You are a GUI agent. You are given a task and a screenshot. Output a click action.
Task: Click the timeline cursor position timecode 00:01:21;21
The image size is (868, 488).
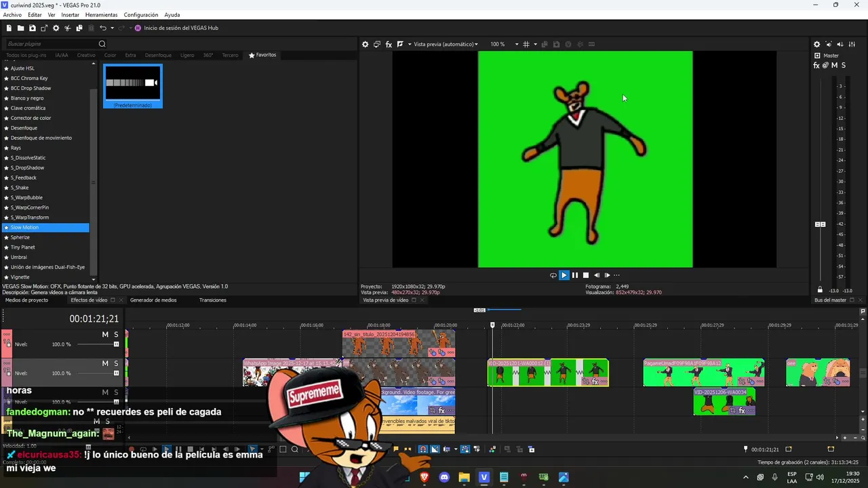tap(94, 319)
